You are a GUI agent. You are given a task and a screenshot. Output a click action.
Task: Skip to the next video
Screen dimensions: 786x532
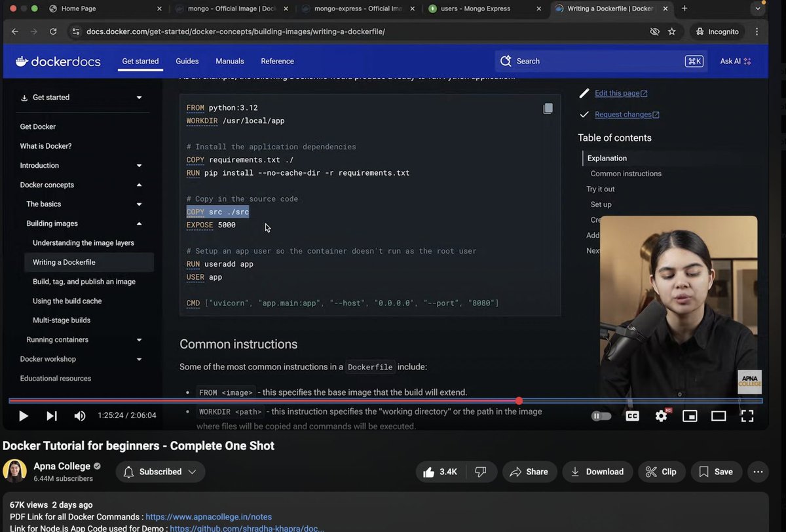52,415
